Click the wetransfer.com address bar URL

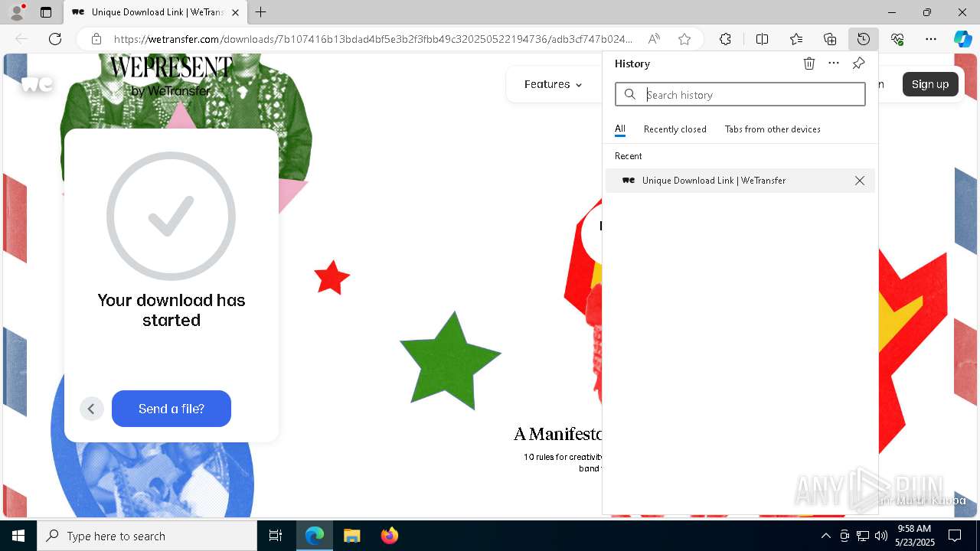(x=374, y=39)
